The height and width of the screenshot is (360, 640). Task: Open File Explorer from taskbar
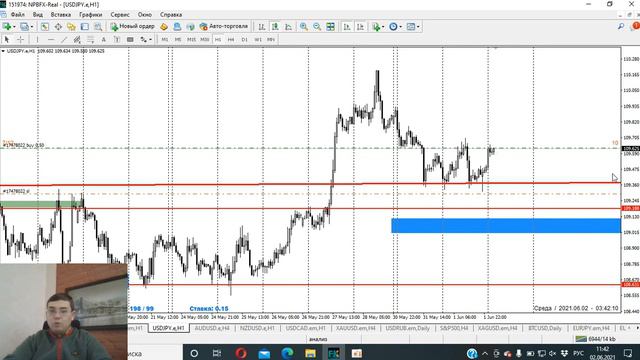pyautogui.click(x=310, y=353)
